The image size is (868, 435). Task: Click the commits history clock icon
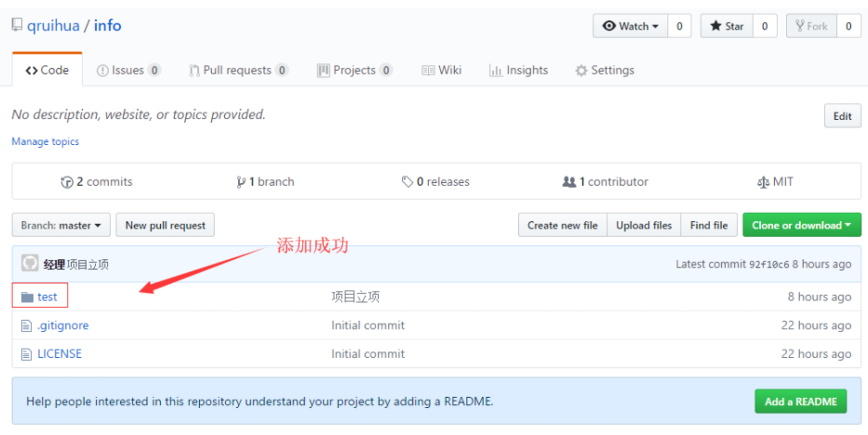tap(67, 182)
